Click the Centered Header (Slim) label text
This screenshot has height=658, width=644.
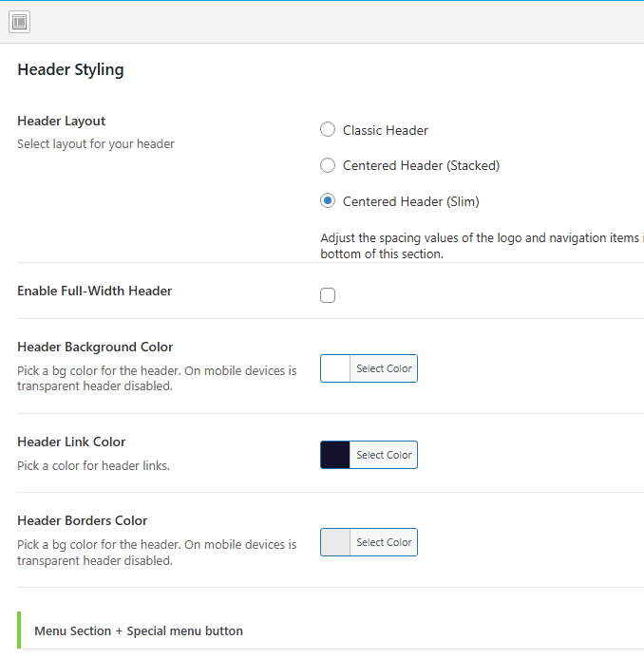(410, 201)
